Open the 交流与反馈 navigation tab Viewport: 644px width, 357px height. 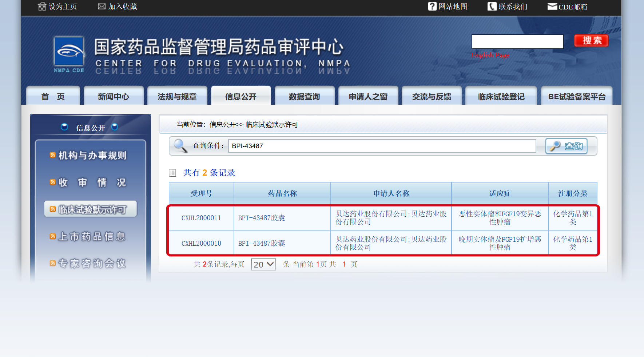tap(432, 96)
